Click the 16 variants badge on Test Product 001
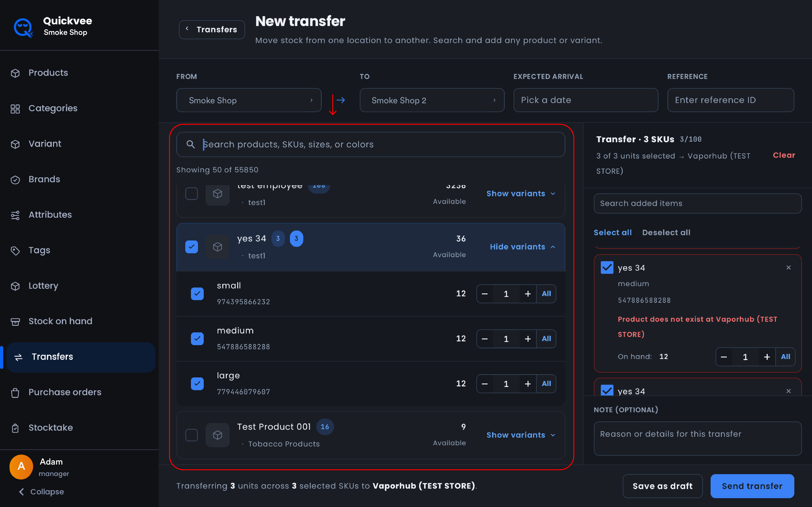This screenshot has width=812, height=507. click(x=324, y=427)
